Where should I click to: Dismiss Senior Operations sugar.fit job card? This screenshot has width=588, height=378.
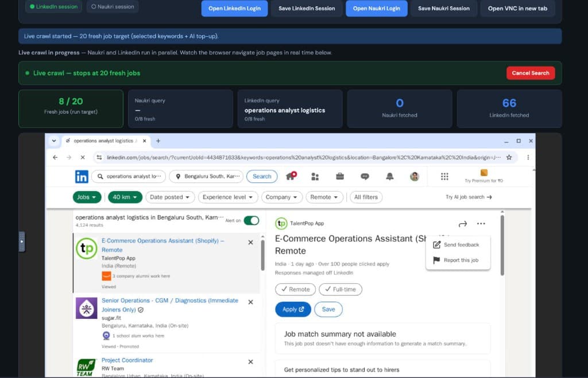pos(250,302)
